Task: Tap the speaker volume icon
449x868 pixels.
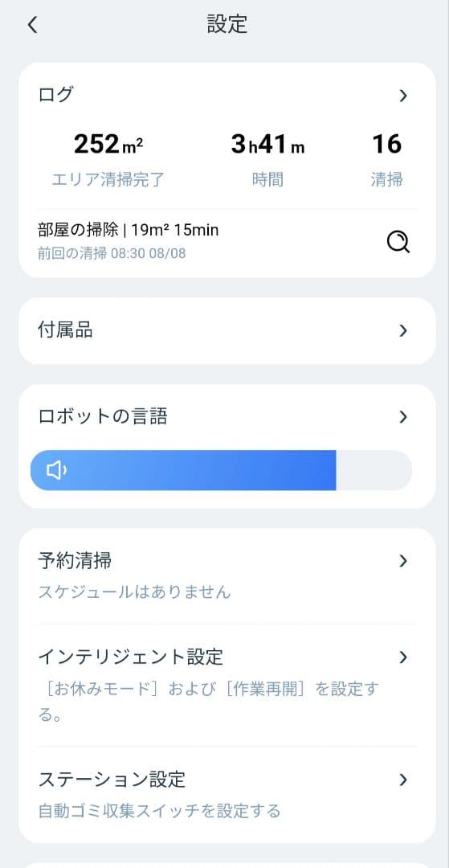Action: [56, 470]
